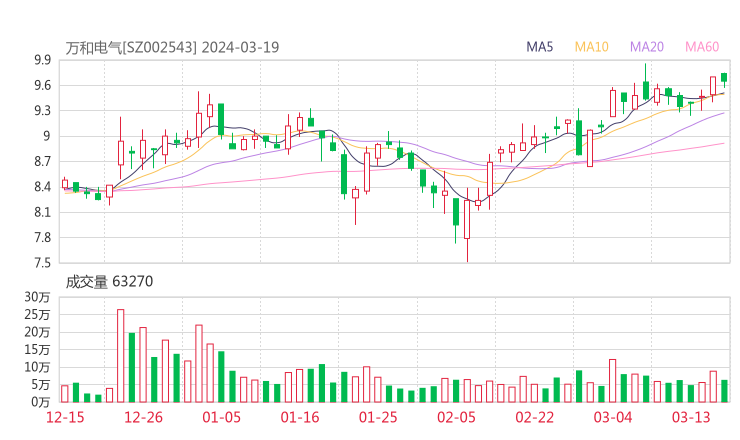740x440 pixels.
Task: Click the 0万 volume axis label
Action: pos(41,402)
